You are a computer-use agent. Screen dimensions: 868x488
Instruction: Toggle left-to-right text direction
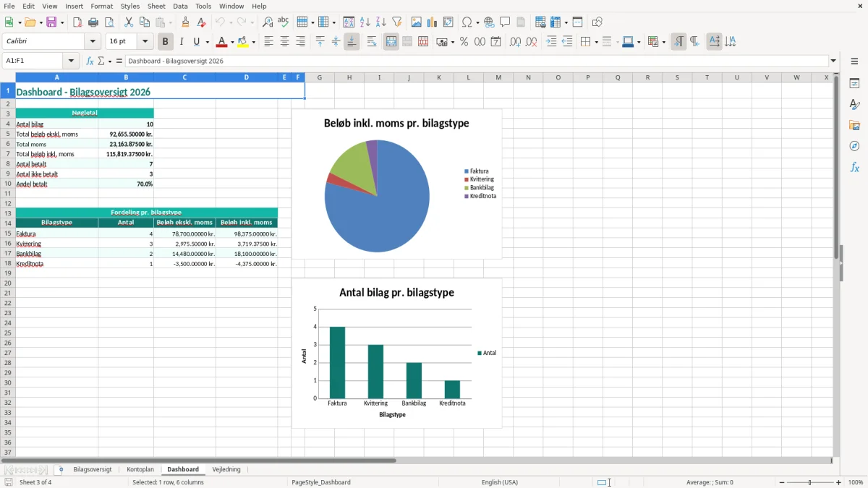[x=678, y=42]
